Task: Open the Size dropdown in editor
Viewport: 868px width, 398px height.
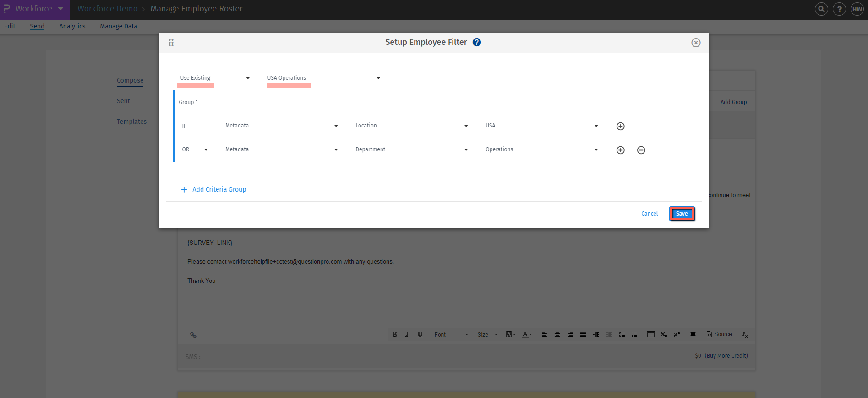Action: pyautogui.click(x=487, y=334)
